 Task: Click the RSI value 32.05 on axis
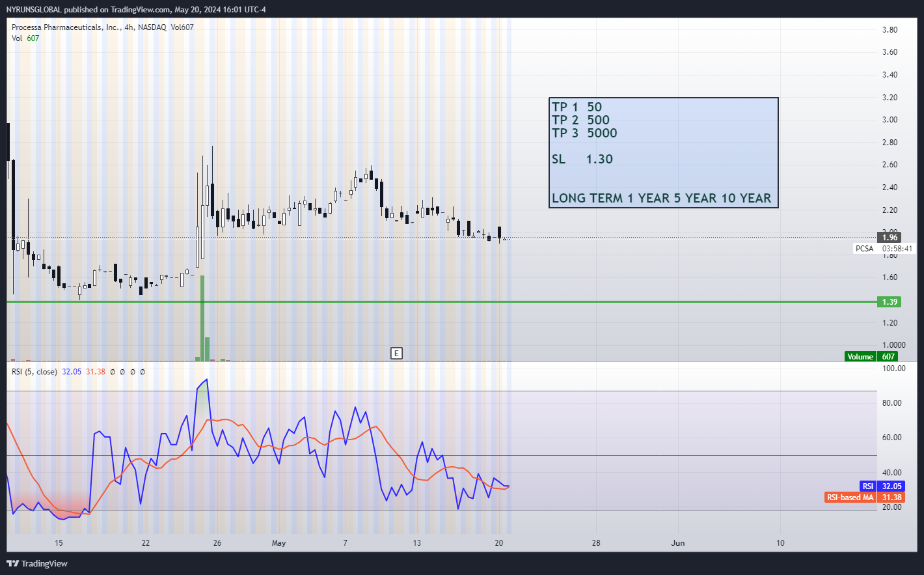coord(891,486)
